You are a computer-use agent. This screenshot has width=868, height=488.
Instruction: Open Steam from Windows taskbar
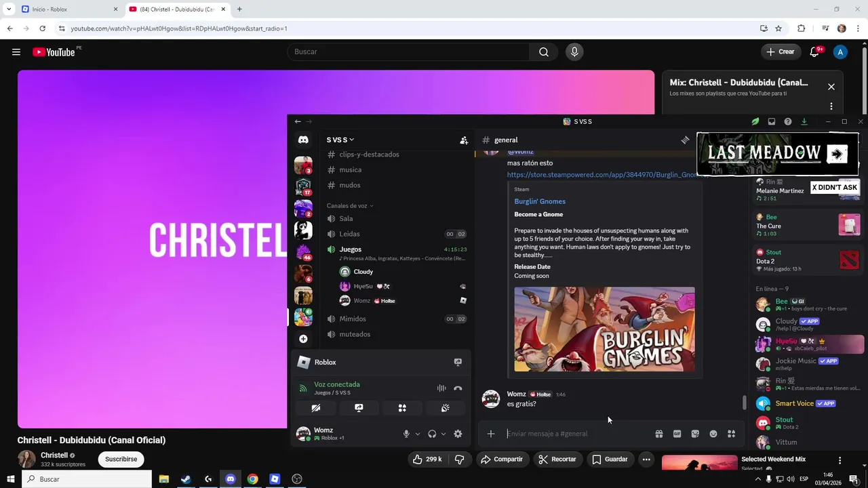[186, 479]
